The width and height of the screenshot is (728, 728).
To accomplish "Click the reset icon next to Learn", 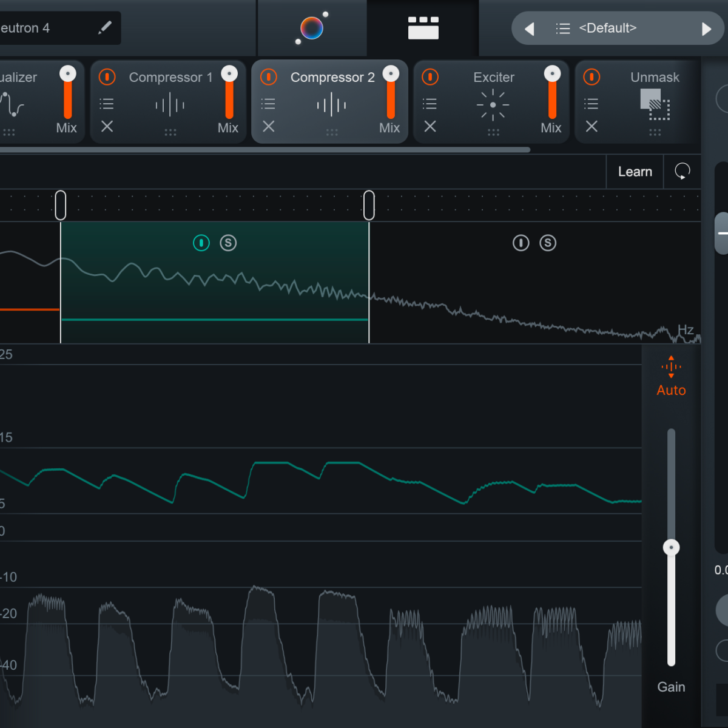I will 683,172.
